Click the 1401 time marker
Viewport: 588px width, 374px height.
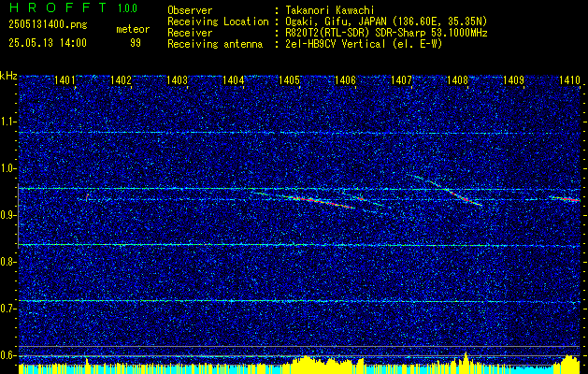(65, 79)
